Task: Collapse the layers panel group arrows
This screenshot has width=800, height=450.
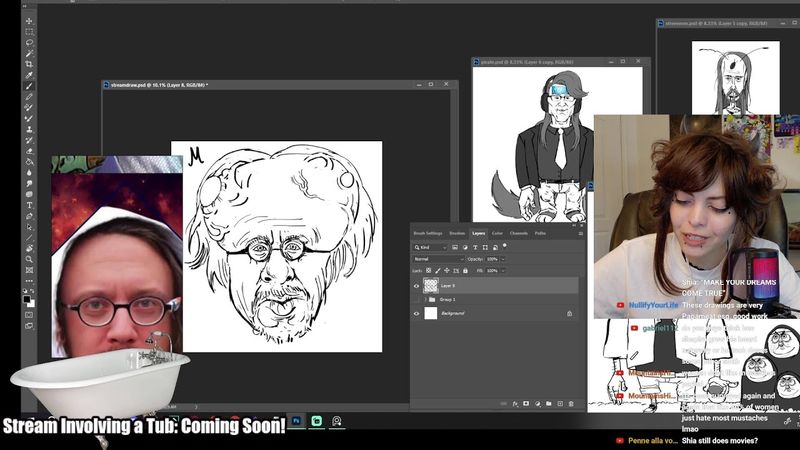Action: coord(574,226)
